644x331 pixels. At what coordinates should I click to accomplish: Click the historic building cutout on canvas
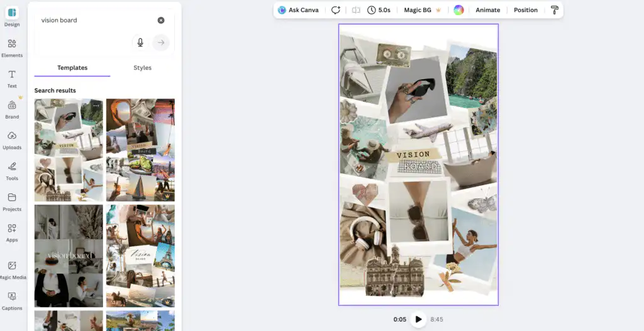click(x=394, y=271)
